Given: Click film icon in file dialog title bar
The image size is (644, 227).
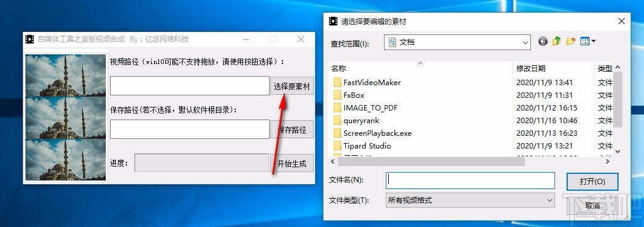Looking at the screenshot, I should click(333, 21).
